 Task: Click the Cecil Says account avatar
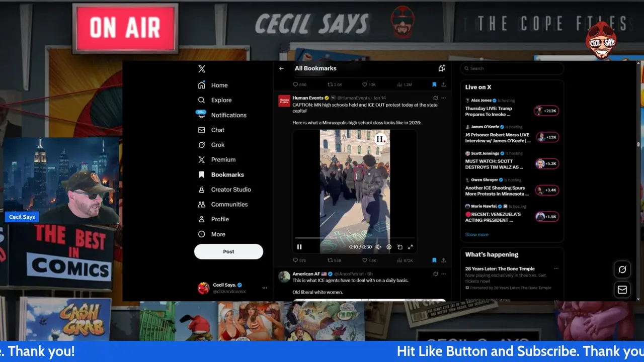[203, 288]
